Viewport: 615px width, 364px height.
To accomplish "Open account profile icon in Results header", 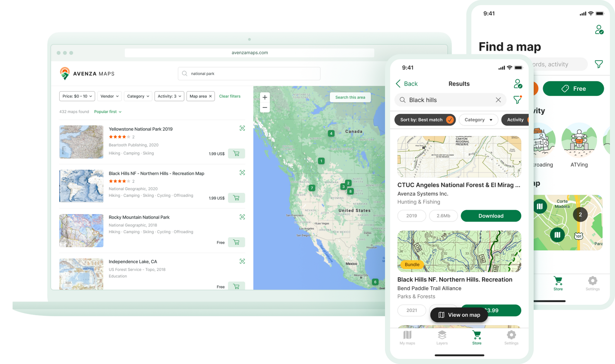I will click(x=518, y=84).
